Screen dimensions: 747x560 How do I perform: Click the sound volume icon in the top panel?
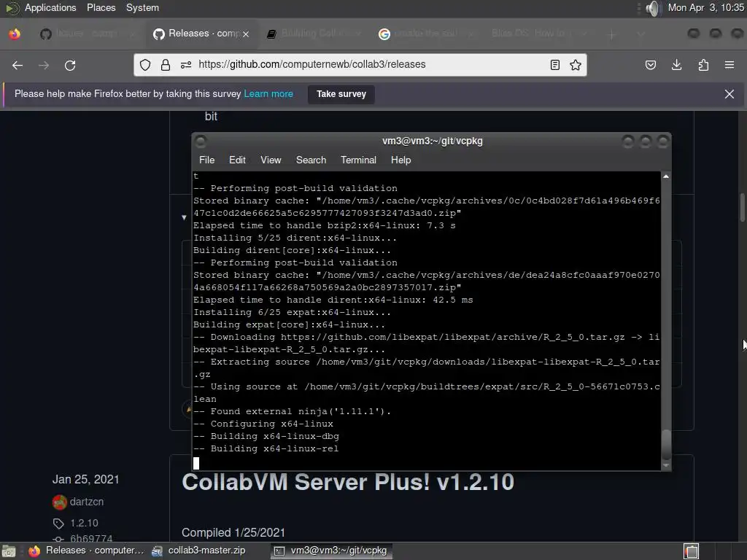[654, 8]
